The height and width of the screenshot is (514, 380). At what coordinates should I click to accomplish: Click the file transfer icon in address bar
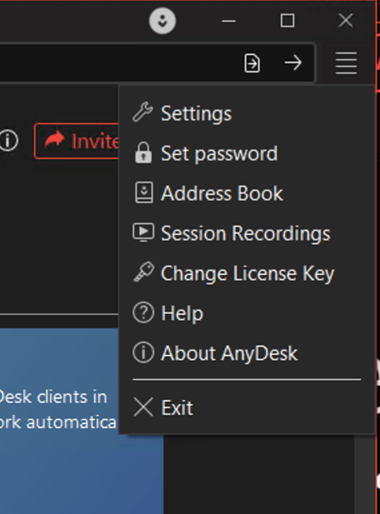pyautogui.click(x=252, y=63)
